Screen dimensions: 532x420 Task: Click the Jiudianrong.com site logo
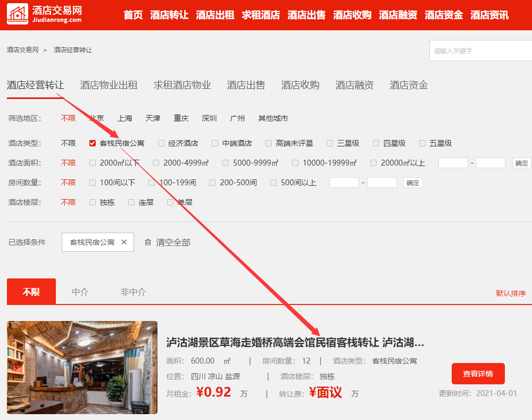click(x=45, y=14)
